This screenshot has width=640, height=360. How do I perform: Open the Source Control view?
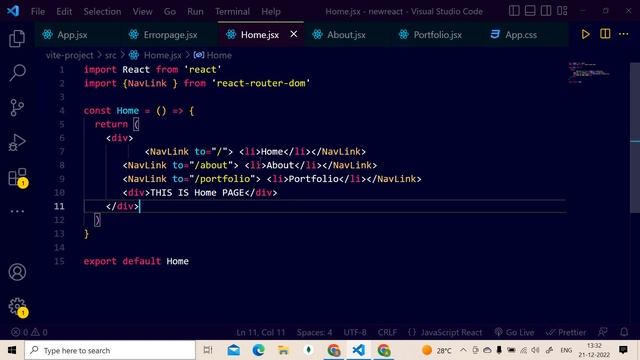pyautogui.click(x=17, y=108)
